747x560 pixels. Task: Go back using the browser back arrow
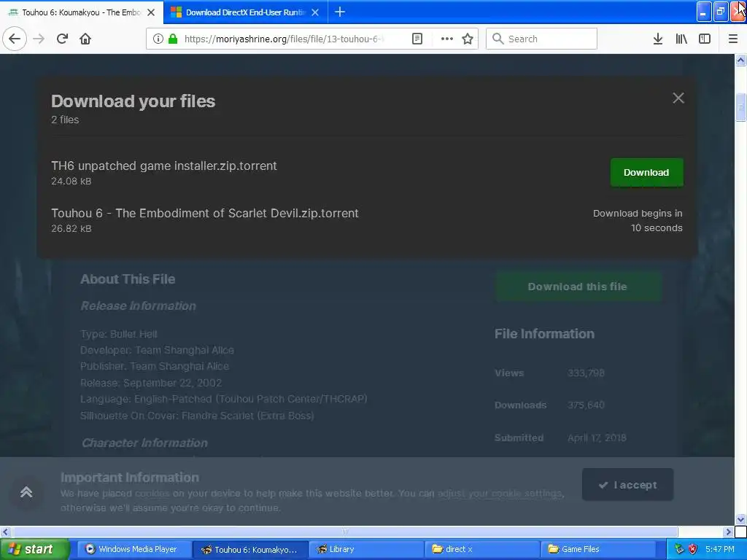click(15, 39)
